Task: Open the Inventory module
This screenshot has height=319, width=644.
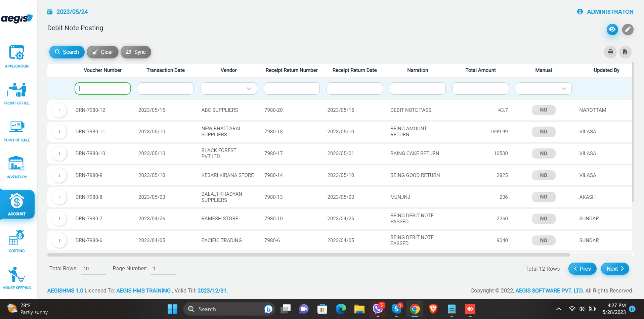Action: 17,167
